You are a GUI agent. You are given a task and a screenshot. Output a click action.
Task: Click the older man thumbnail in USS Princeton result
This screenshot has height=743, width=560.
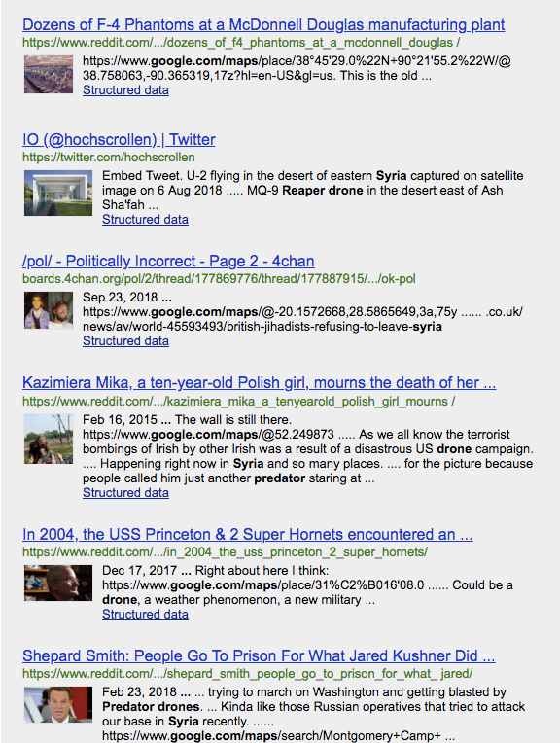point(58,583)
